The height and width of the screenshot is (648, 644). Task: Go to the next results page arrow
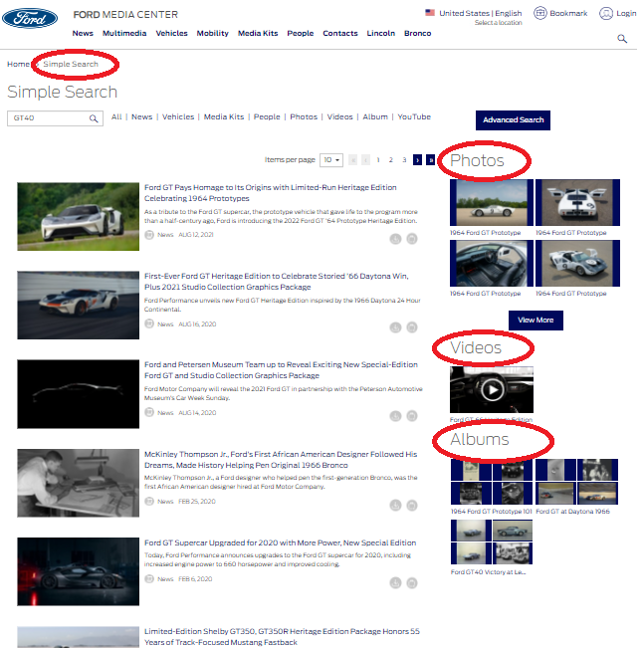[417, 159]
